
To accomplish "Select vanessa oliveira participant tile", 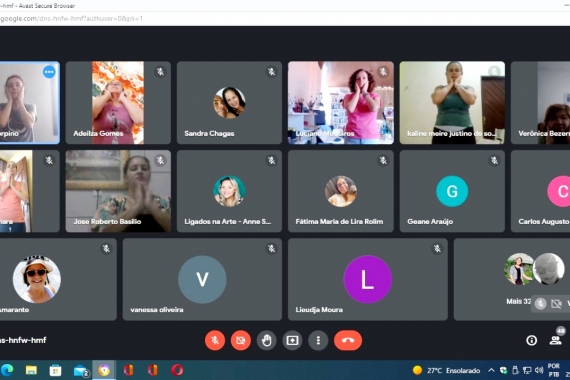I will click(202, 279).
